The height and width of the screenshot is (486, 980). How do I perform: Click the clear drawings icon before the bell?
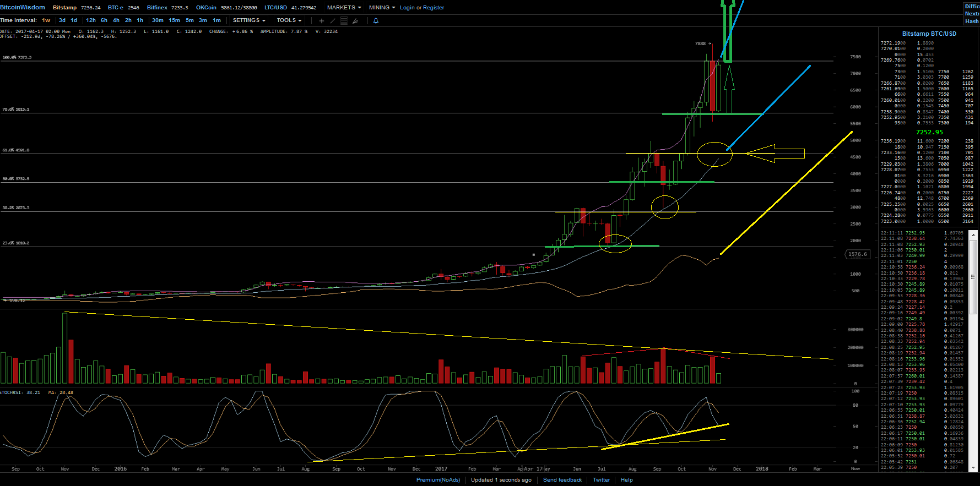(x=355, y=21)
